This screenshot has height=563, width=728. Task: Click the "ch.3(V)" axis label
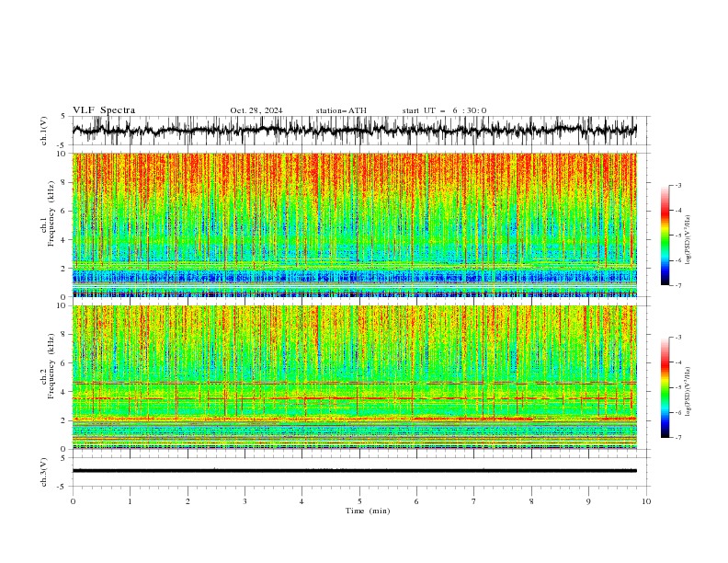pyautogui.click(x=44, y=472)
